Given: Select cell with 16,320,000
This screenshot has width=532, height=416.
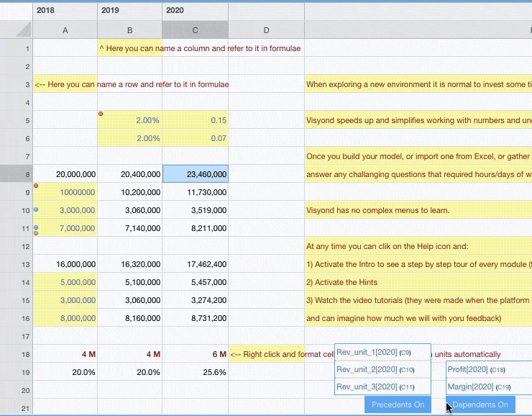Looking at the screenshot, I should 130,264.
